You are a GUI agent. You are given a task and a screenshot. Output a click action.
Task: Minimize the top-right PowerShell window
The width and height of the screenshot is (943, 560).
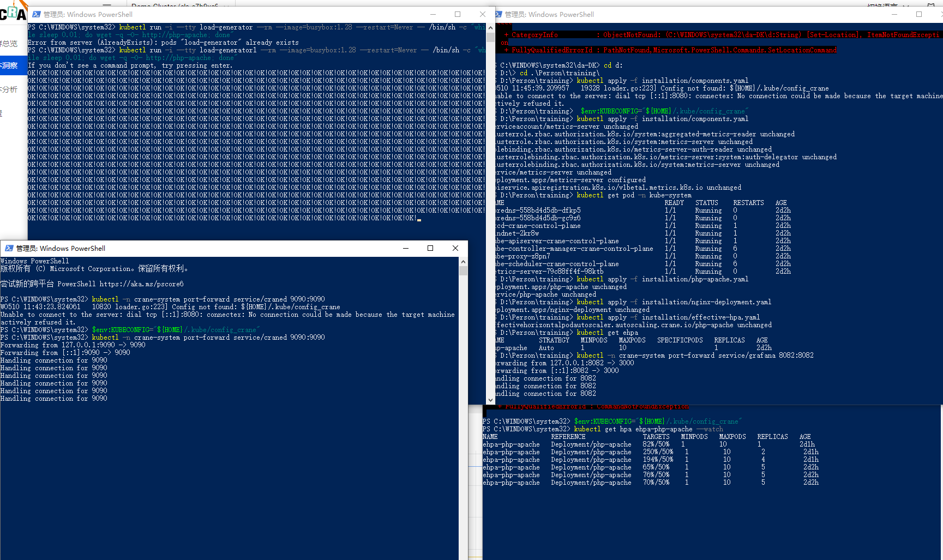894,14
